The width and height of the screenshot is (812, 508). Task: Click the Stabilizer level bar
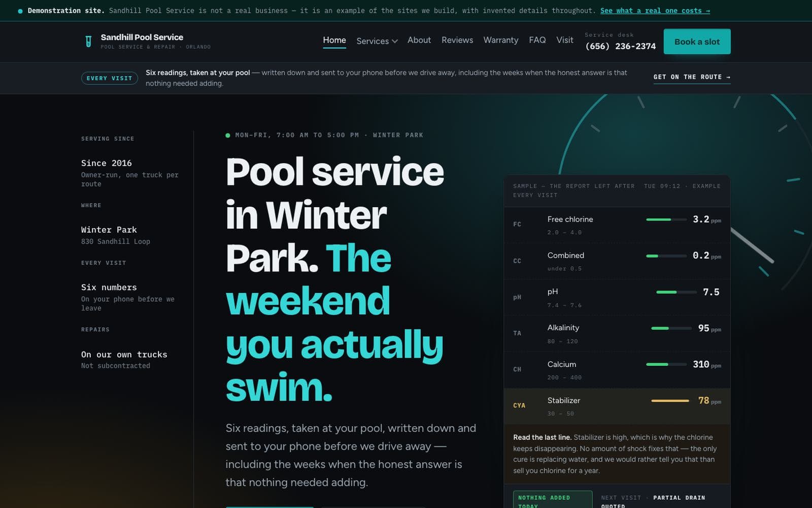pos(671,401)
